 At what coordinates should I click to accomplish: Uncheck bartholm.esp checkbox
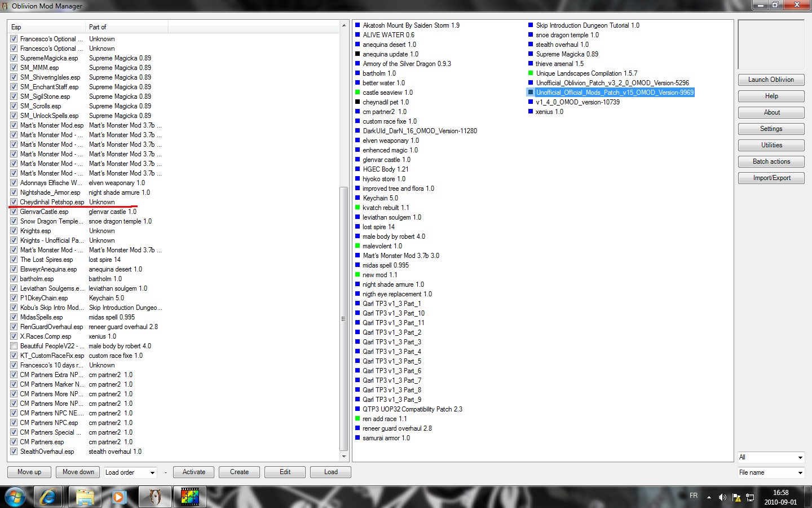(x=14, y=279)
